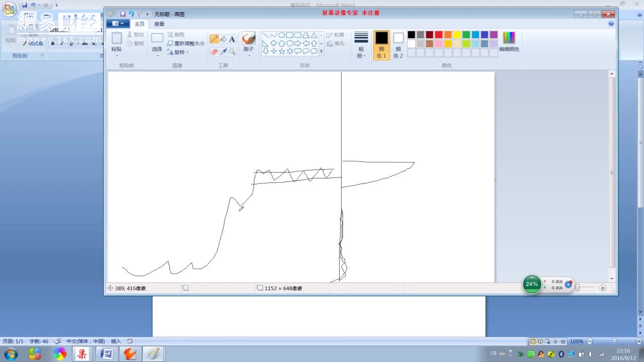This screenshot has height=362, width=644.
Task: Choose the red color swatch
Action: click(x=439, y=35)
